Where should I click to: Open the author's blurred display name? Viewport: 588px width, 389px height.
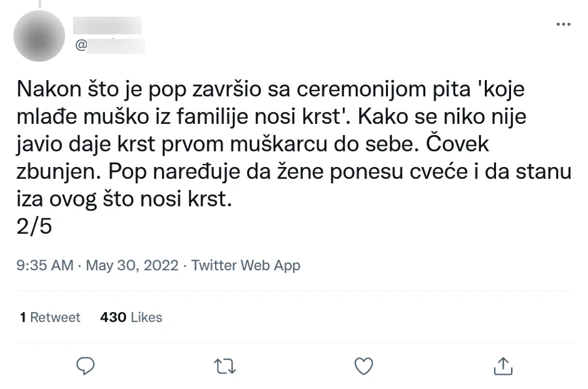[x=107, y=25]
